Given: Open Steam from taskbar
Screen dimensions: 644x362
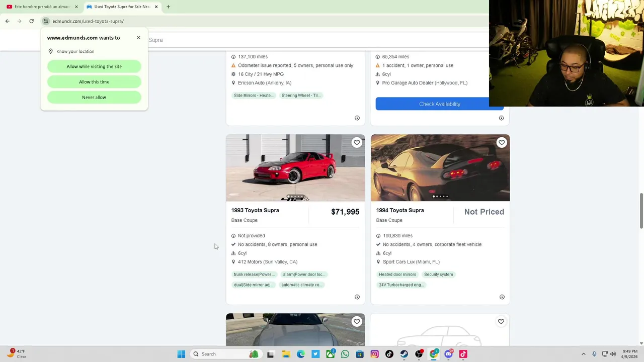Looking at the screenshot, I should coord(404,354).
